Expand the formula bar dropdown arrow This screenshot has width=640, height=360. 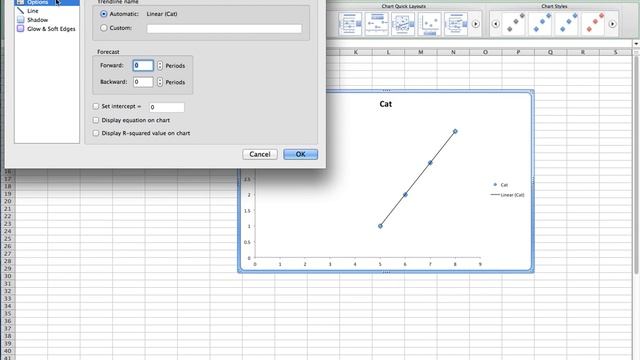click(636, 44)
